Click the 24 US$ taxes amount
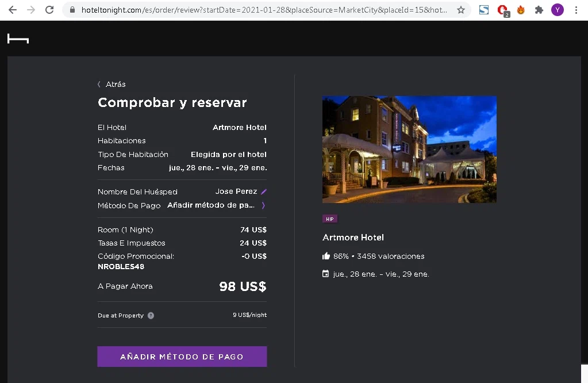588x383 pixels. tap(253, 243)
